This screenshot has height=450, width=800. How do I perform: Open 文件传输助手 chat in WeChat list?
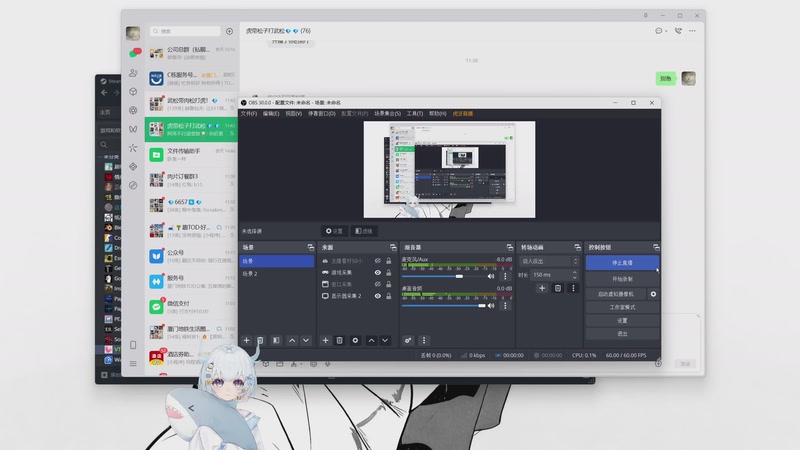coord(191,155)
